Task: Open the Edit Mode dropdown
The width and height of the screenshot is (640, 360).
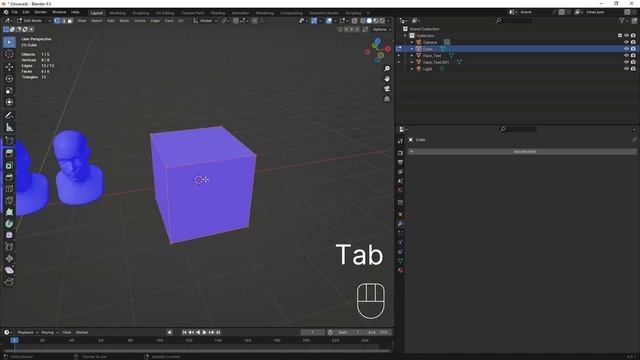Action: tap(34, 20)
